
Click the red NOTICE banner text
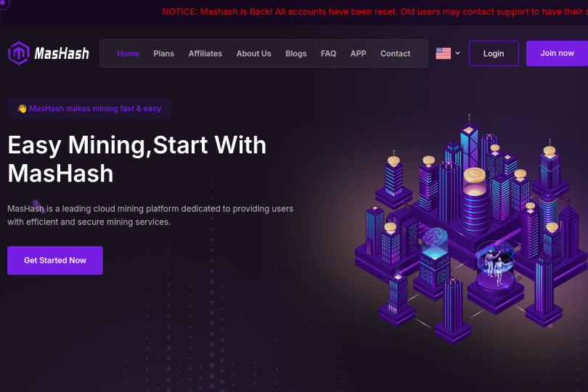(x=375, y=12)
